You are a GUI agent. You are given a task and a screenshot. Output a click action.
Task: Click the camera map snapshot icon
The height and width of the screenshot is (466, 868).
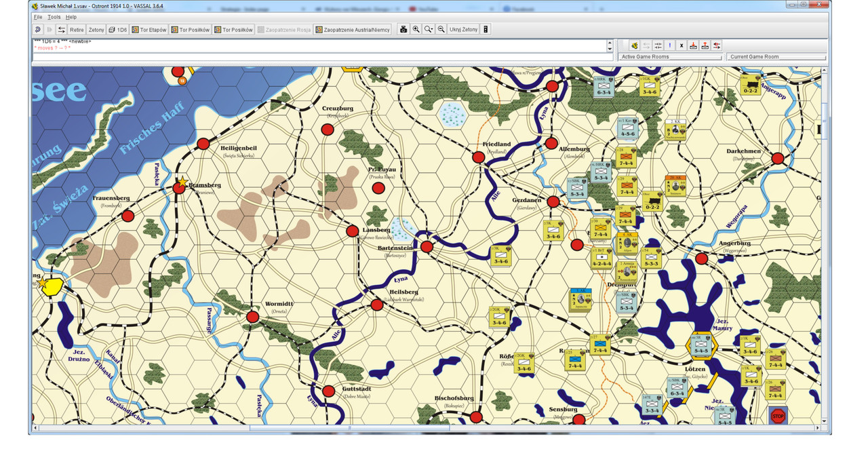pos(403,30)
